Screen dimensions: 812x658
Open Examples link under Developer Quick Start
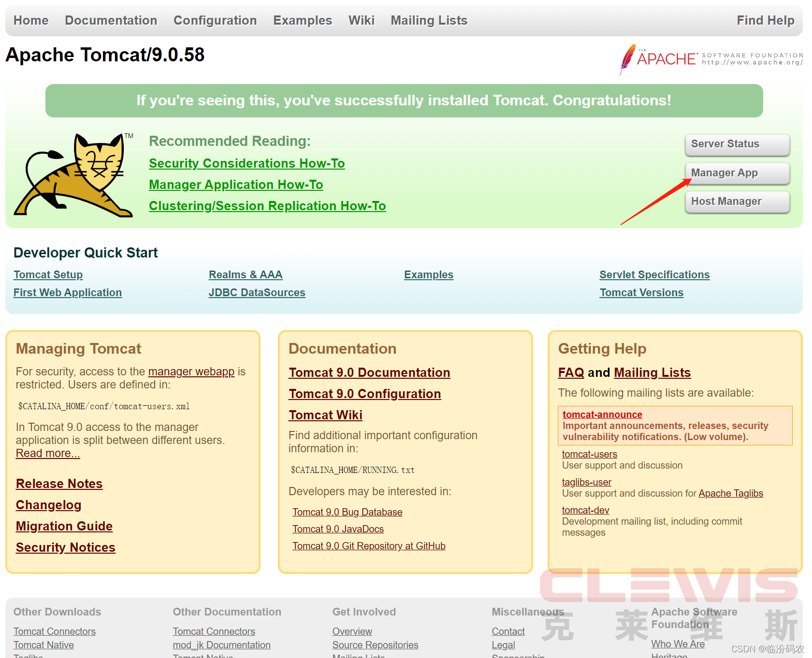(429, 274)
